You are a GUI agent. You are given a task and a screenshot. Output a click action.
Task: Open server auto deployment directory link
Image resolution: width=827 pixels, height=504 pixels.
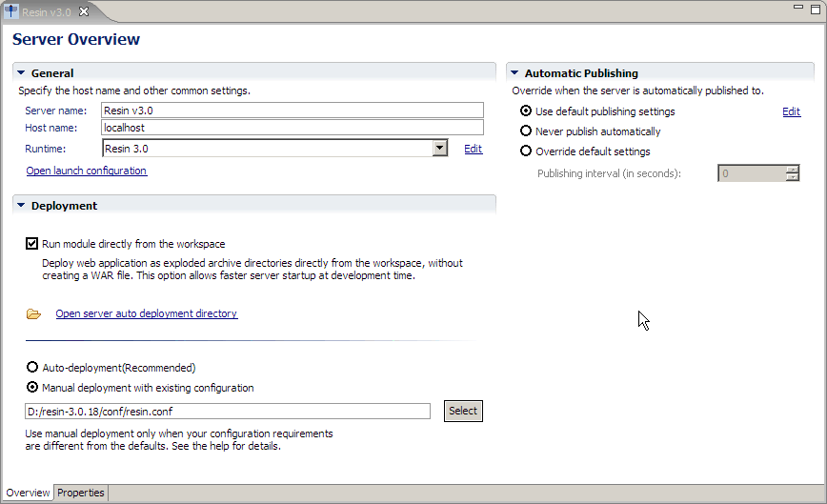(x=147, y=313)
